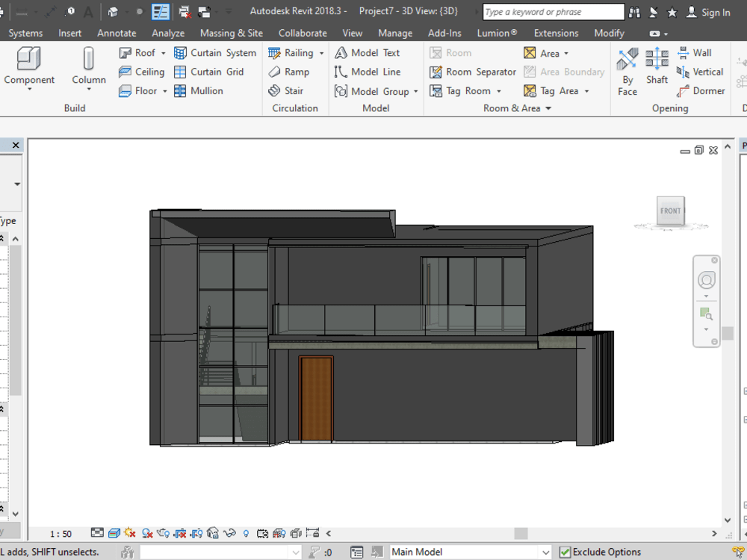Expand the Model Group dropdown
The width and height of the screenshot is (747, 560).
415,90
